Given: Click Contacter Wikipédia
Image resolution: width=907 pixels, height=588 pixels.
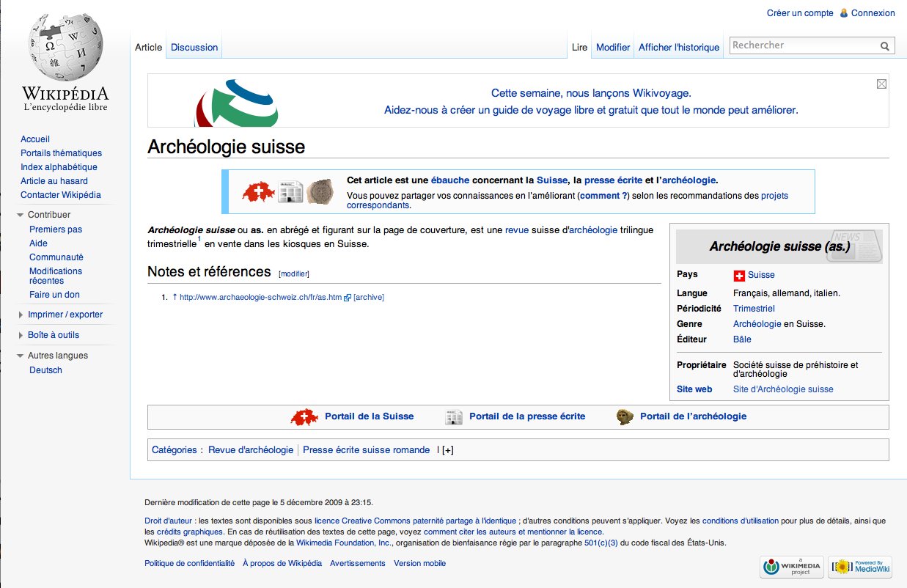Looking at the screenshot, I should tap(61, 195).
